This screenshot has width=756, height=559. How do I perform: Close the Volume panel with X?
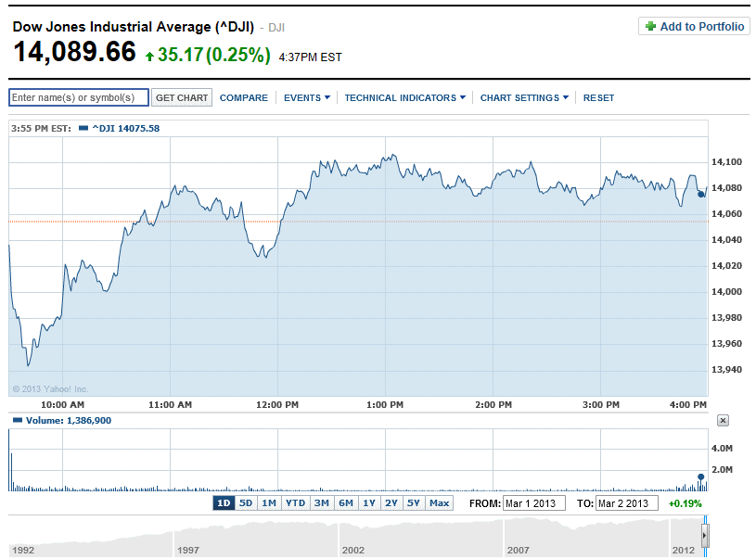724,420
